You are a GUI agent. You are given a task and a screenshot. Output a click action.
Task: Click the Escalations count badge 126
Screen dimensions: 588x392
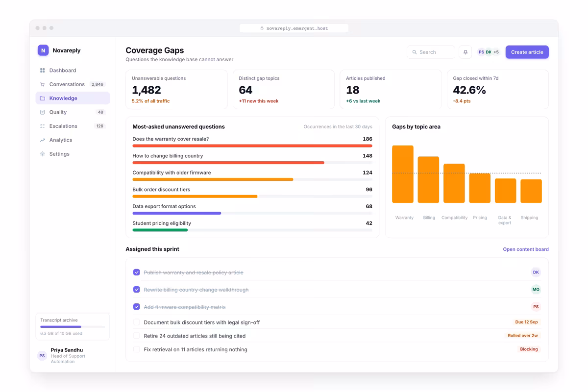click(x=100, y=126)
